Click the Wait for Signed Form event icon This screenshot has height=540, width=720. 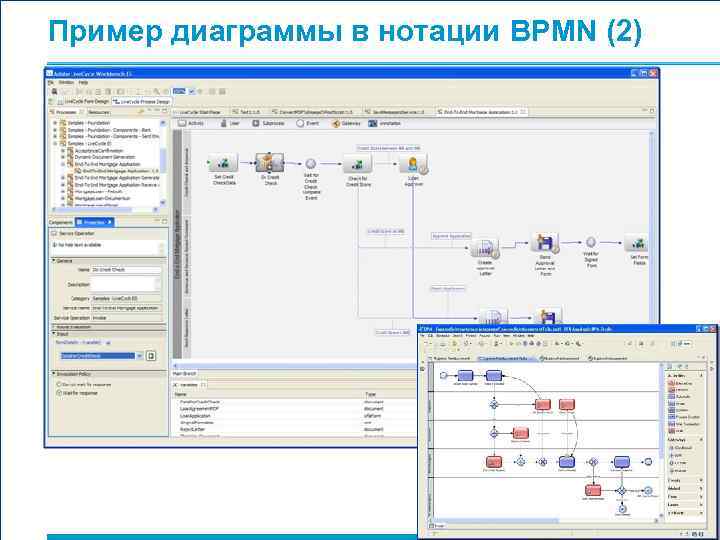pos(591,242)
